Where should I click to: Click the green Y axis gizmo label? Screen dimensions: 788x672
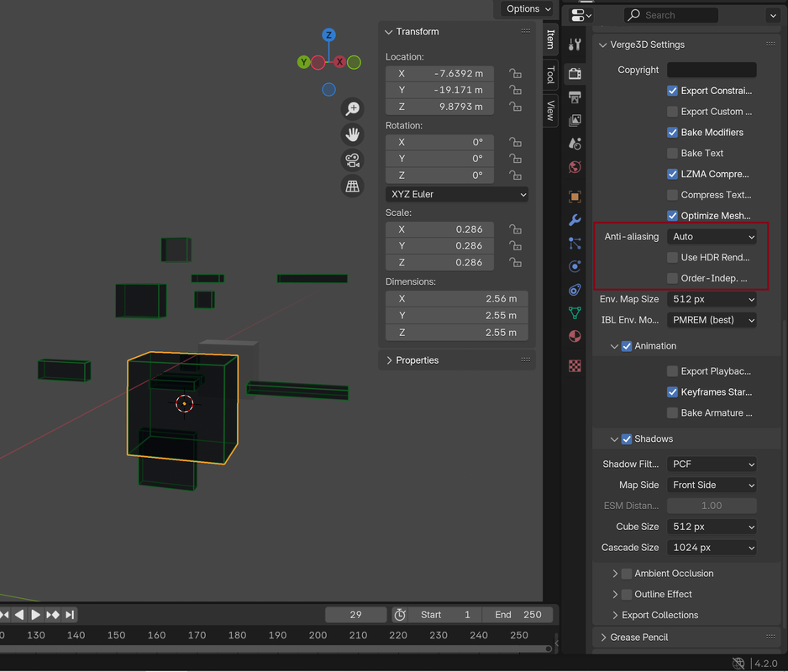point(303,62)
